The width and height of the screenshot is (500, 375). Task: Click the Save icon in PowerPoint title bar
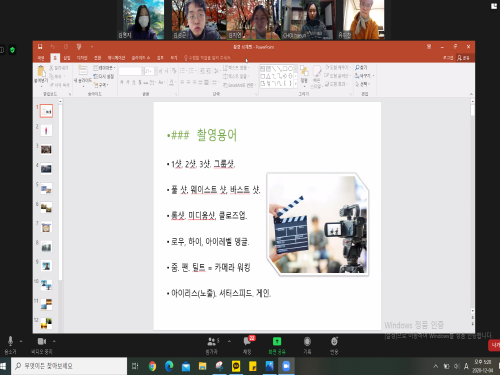pos(40,47)
